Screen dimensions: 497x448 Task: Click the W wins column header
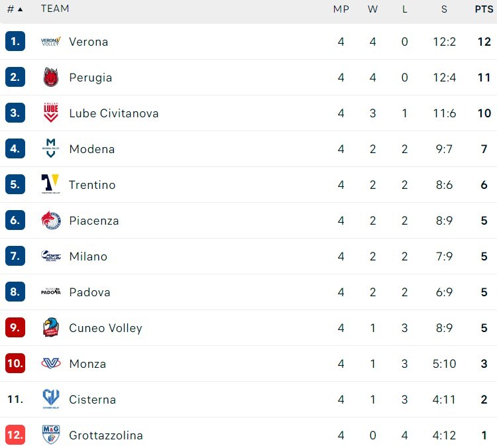point(373,9)
